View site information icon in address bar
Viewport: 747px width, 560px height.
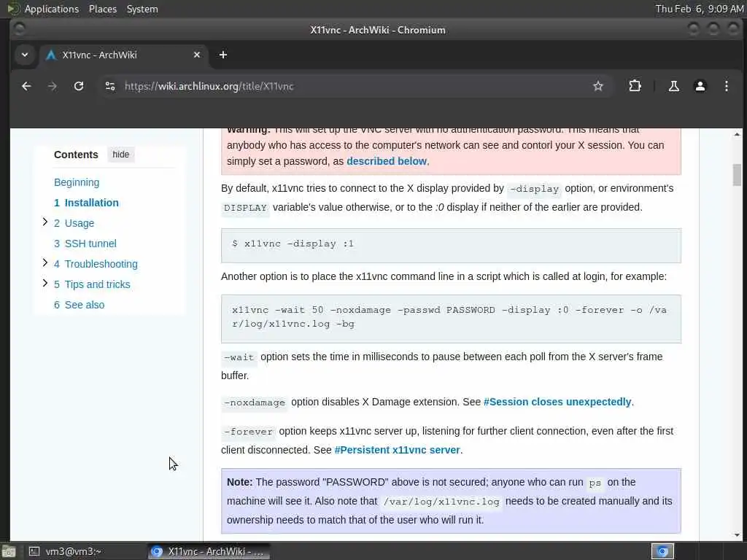point(110,86)
